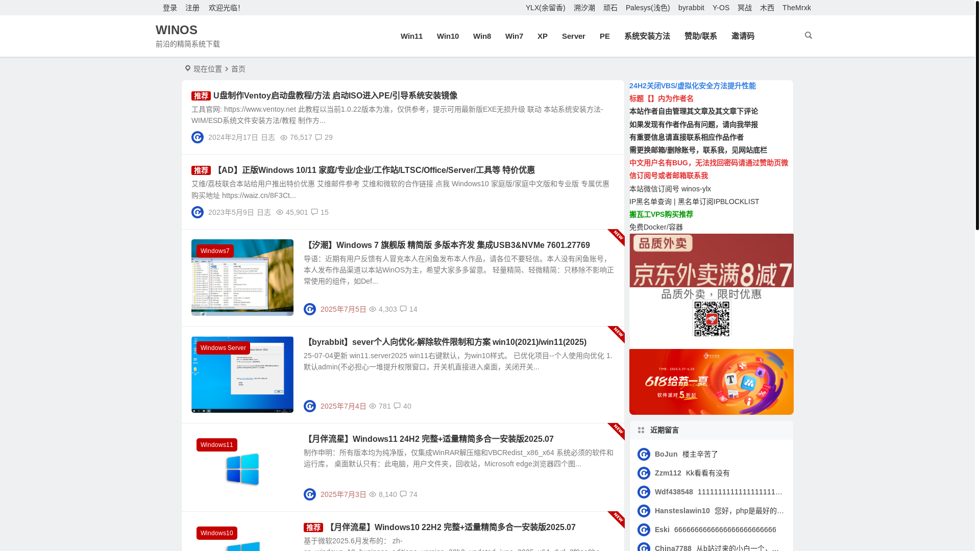The height and width of the screenshot is (551, 980).
Task: Click the 近期留言 grid icon
Action: coord(641,430)
